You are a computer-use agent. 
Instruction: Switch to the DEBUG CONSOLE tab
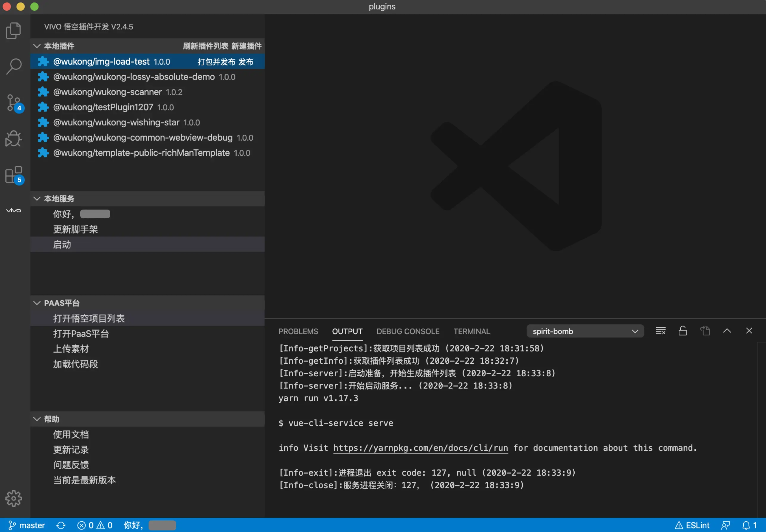[x=407, y=331]
